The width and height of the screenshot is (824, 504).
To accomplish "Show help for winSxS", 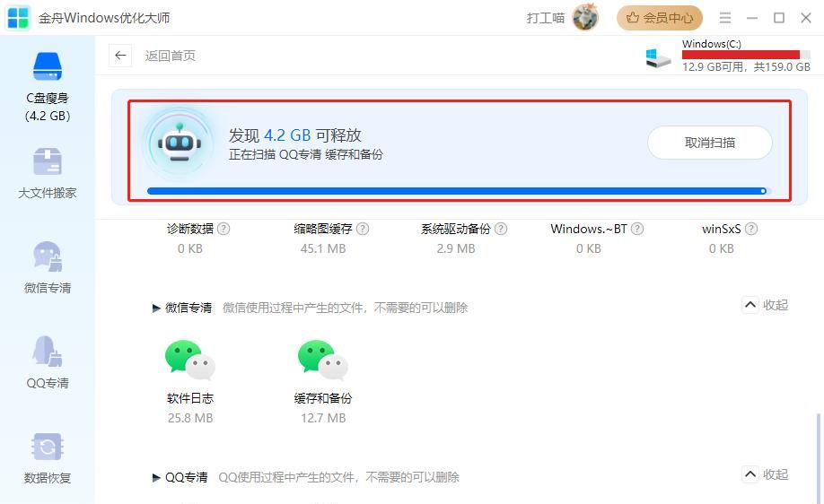I will point(751,229).
